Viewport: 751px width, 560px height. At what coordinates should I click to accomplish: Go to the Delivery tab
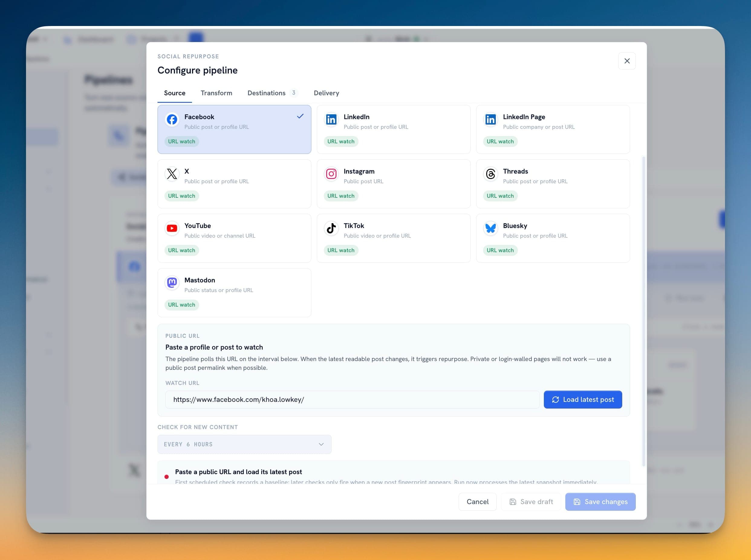(x=326, y=93)
